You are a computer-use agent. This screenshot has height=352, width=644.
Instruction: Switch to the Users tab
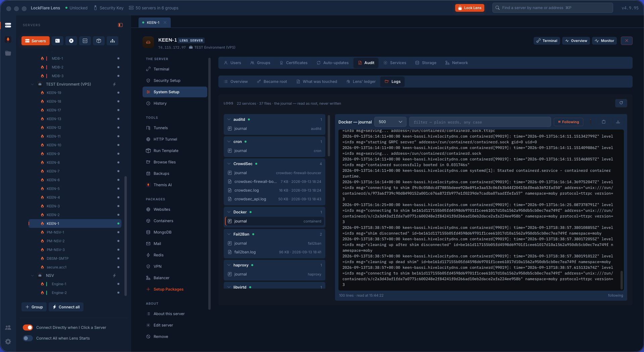(232, 63)
